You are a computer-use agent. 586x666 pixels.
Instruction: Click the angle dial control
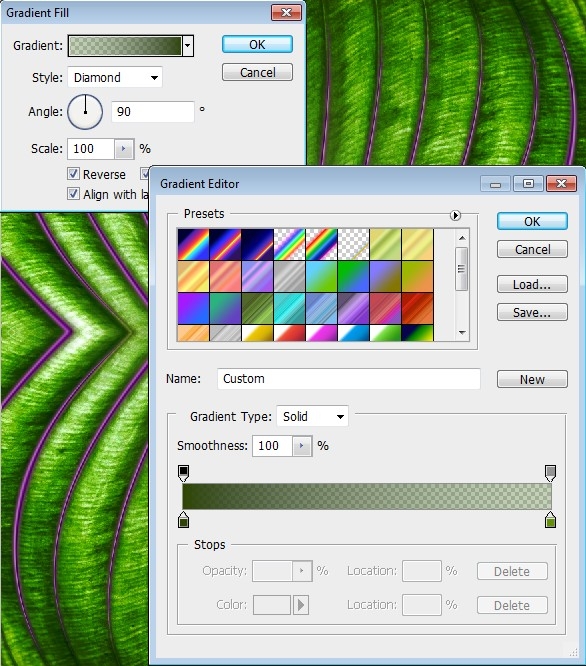(x=85, y=112)
